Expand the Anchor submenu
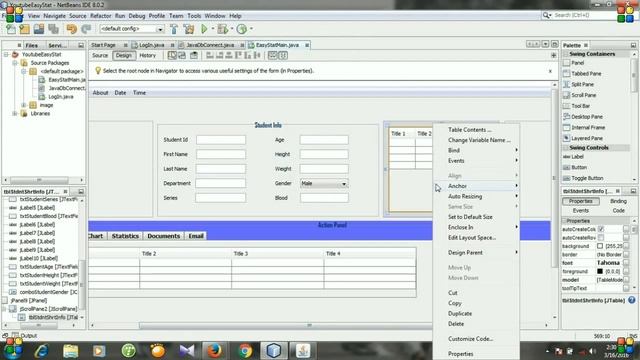Viewport: 640px width, 360px height. [x=477, y=186]
